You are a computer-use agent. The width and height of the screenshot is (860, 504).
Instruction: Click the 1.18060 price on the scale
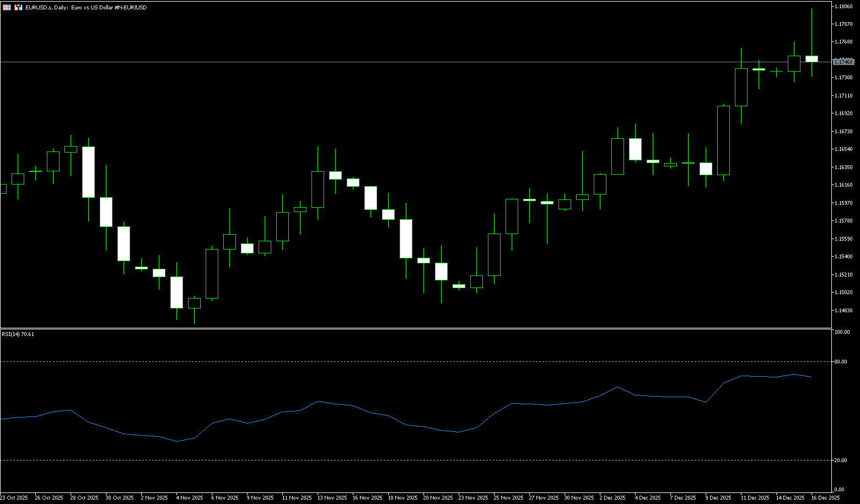pos(844,6)
